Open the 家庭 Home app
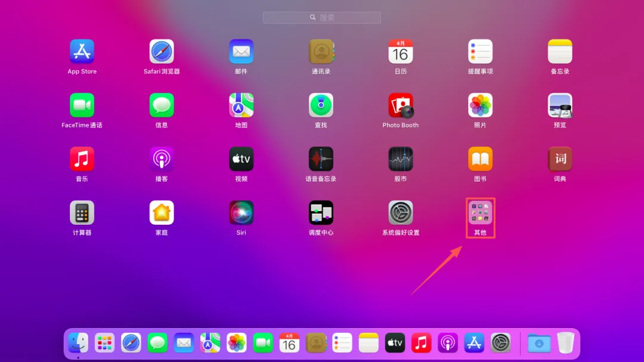 click(x=162, y=214)
